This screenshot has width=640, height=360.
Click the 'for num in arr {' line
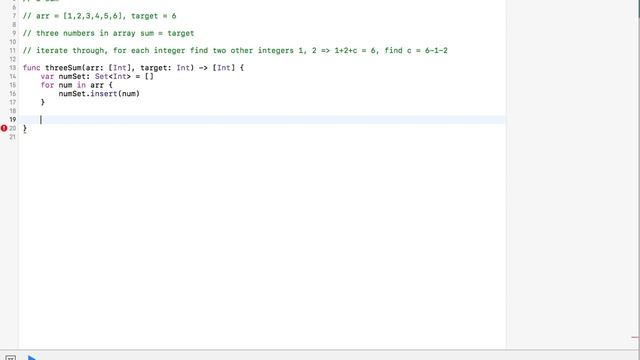76,85
